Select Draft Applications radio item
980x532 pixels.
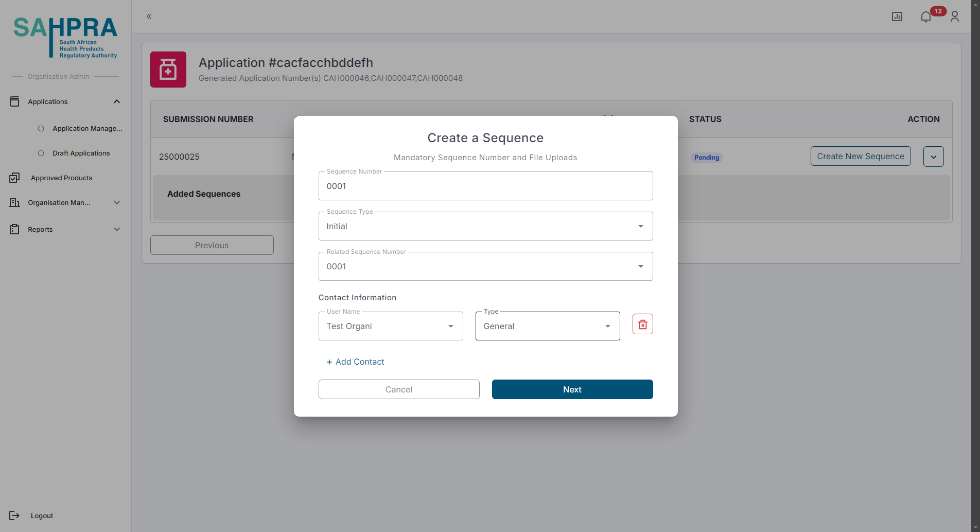41,153
